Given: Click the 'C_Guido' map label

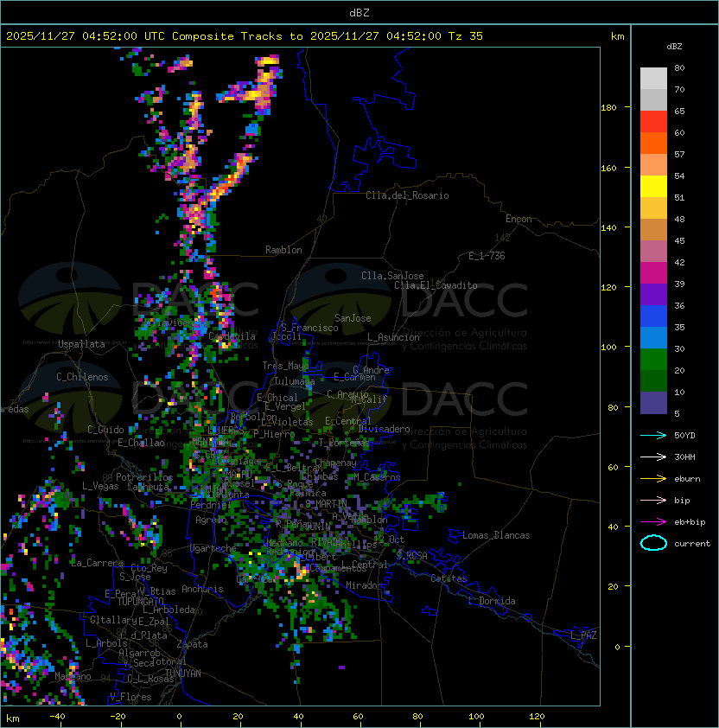Looking at the screenshot, I should click(x=105, y=430).
